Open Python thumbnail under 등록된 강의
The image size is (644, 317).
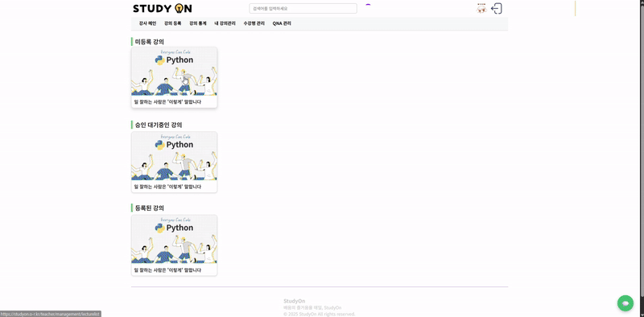(174, 239)
